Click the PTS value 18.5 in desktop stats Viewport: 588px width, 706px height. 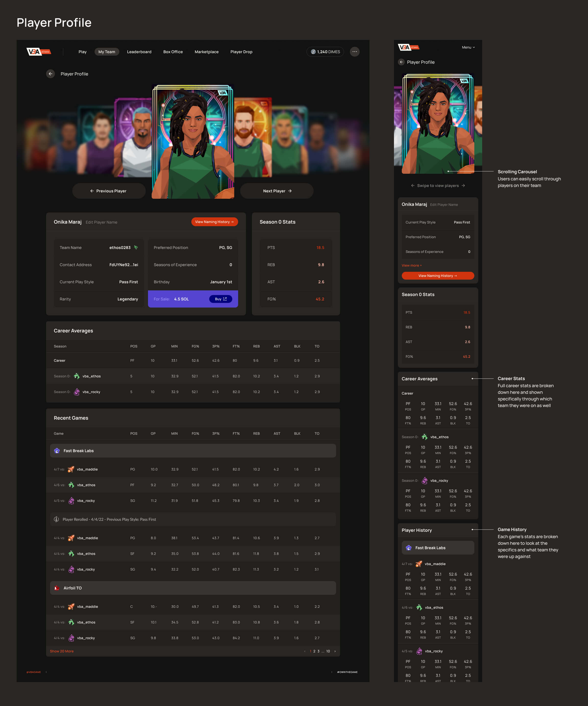pyautogui.click(x=320, y=248)
